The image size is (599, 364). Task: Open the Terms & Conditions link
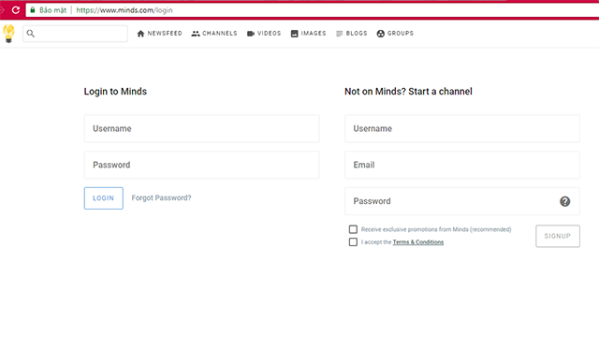[418, 242]
